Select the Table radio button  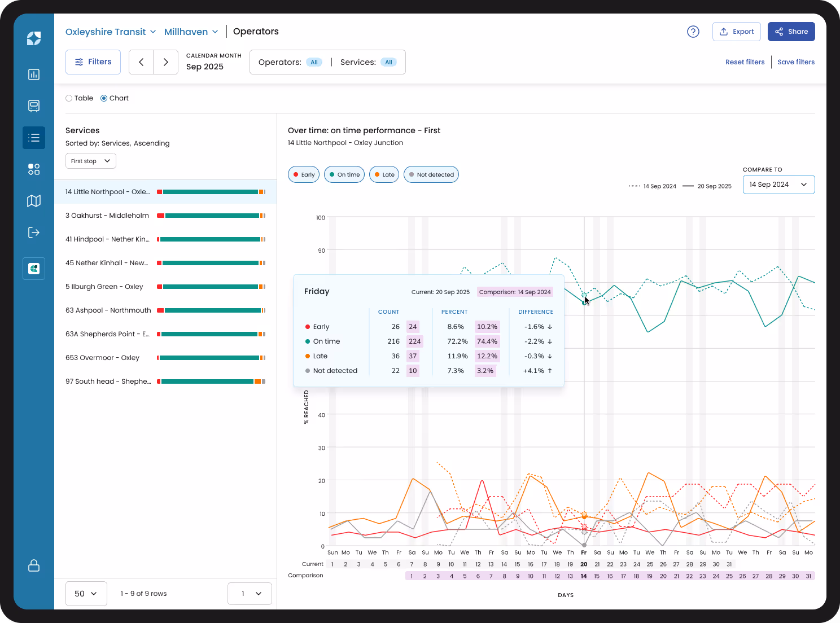68,98
